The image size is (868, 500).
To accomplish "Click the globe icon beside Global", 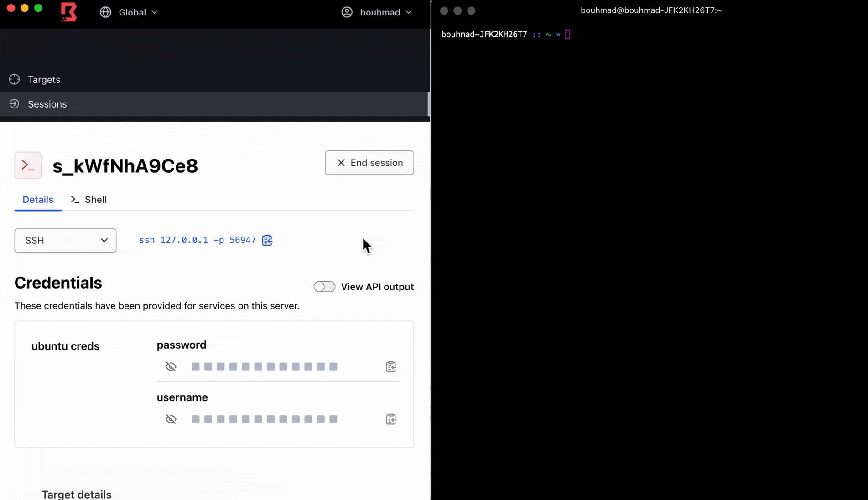I will pos(106,12).
